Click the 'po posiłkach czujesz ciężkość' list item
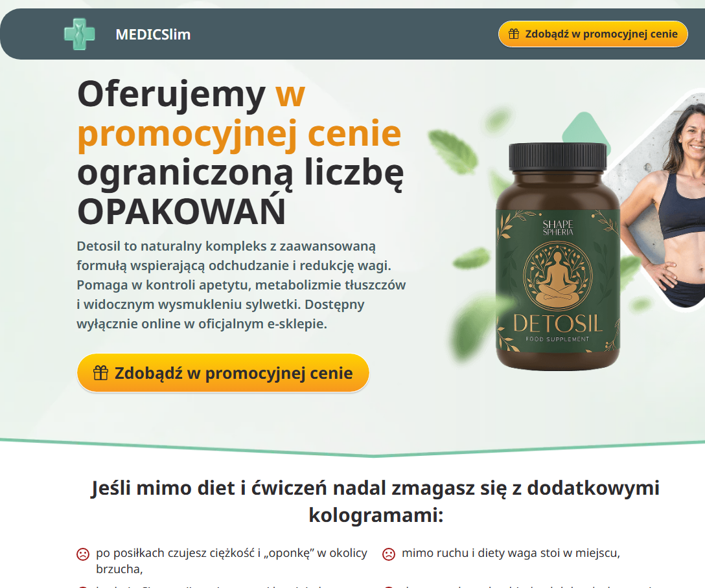Screen dimensions: 705x588 point(231,561)
